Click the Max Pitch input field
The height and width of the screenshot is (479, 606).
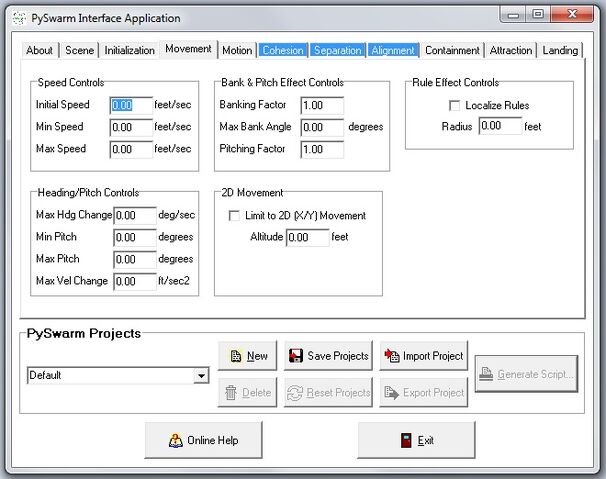point(135,259)
